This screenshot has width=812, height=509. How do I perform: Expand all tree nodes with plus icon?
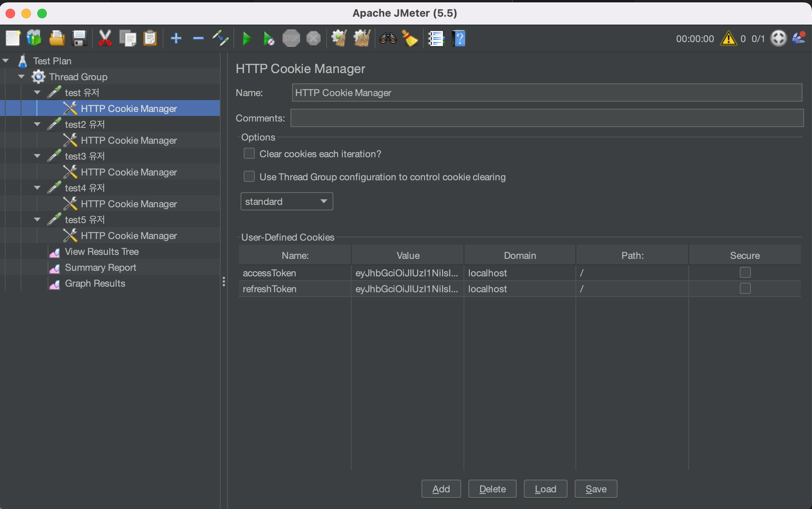[176, 39]
